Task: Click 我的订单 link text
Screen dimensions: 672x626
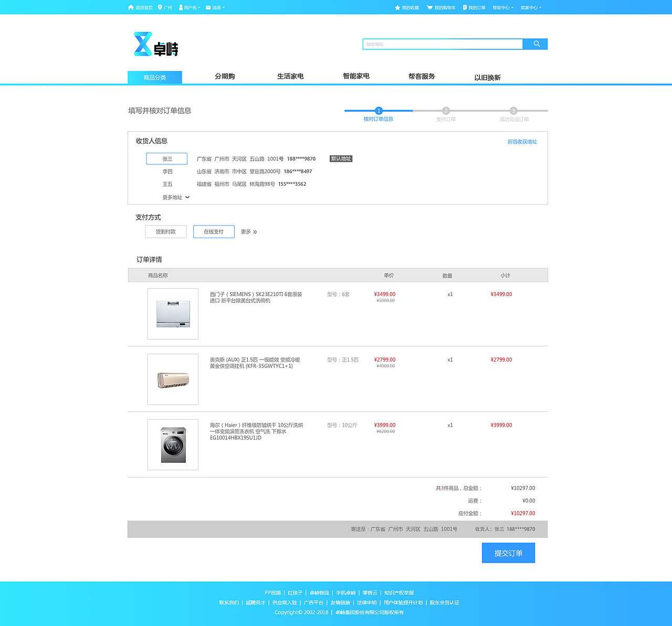Action: point(477,7)
